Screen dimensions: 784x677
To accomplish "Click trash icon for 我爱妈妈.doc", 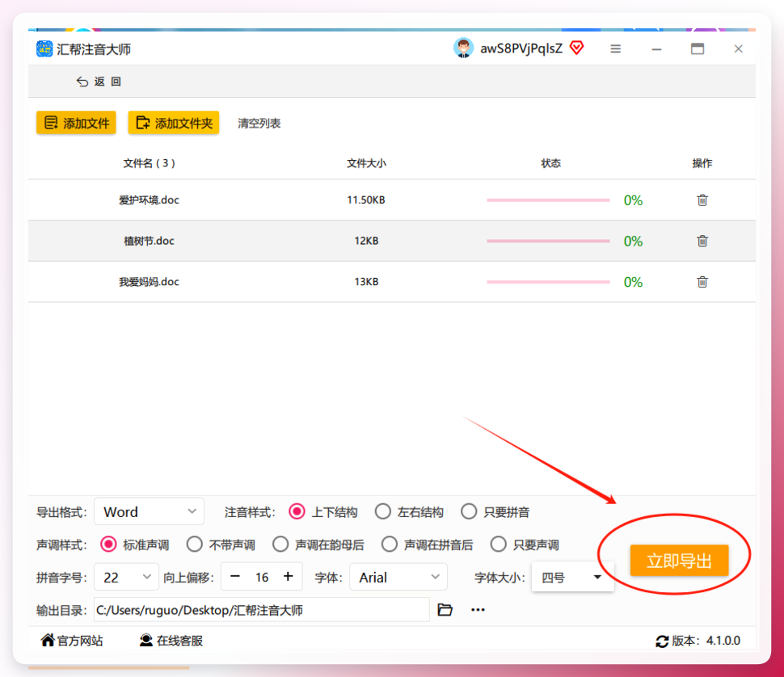I will tap(702, 282).
